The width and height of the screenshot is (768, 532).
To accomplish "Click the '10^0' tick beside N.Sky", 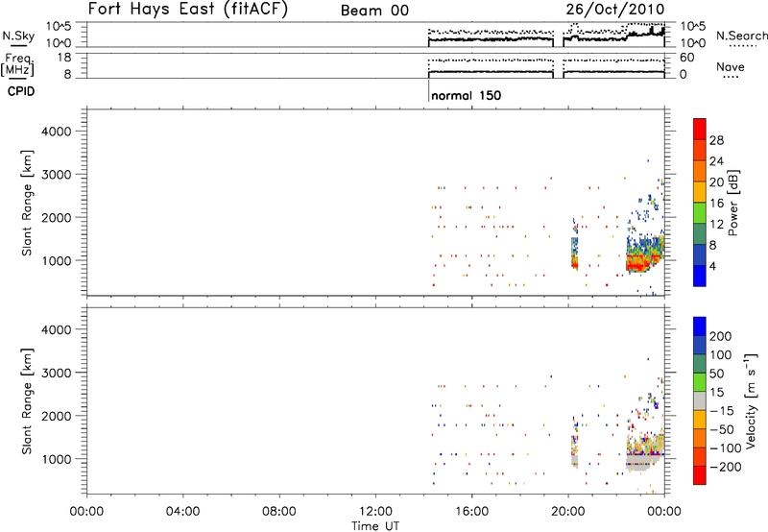I will point(59,43).
